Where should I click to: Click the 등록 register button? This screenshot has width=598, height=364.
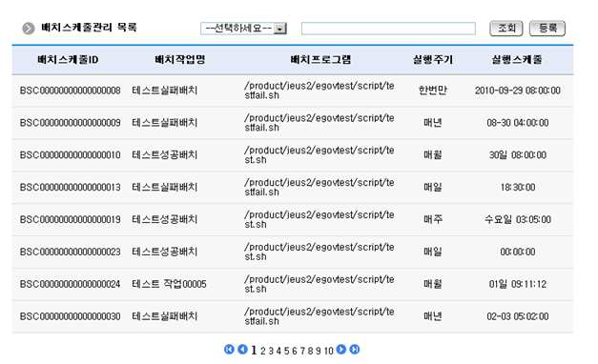click(x=547, y=29)
